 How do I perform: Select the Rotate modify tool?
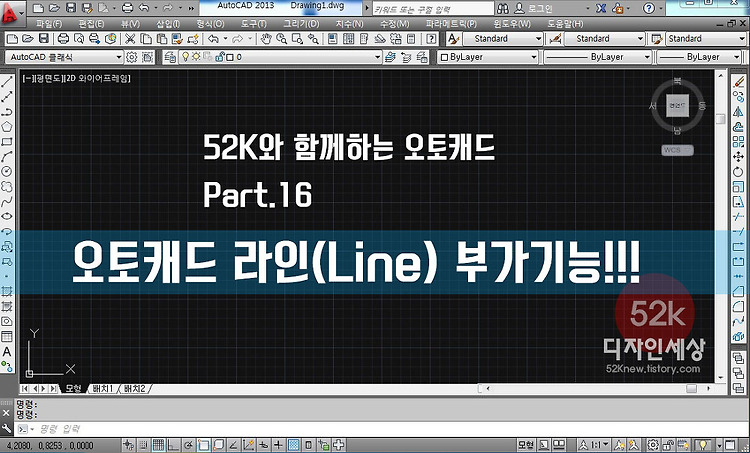point(739,171)
